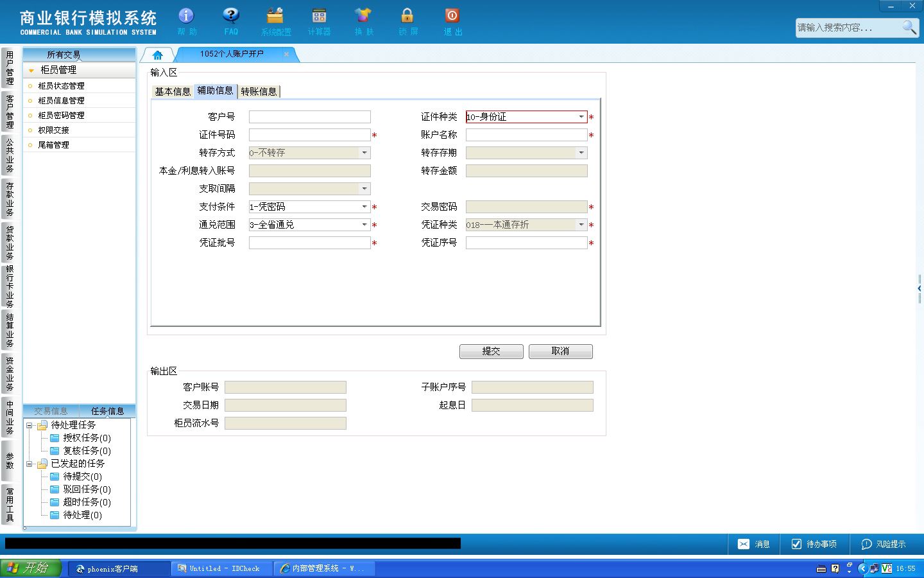Click the top search input box
This screenshot has height=578, width=924.
pos(848,28)
